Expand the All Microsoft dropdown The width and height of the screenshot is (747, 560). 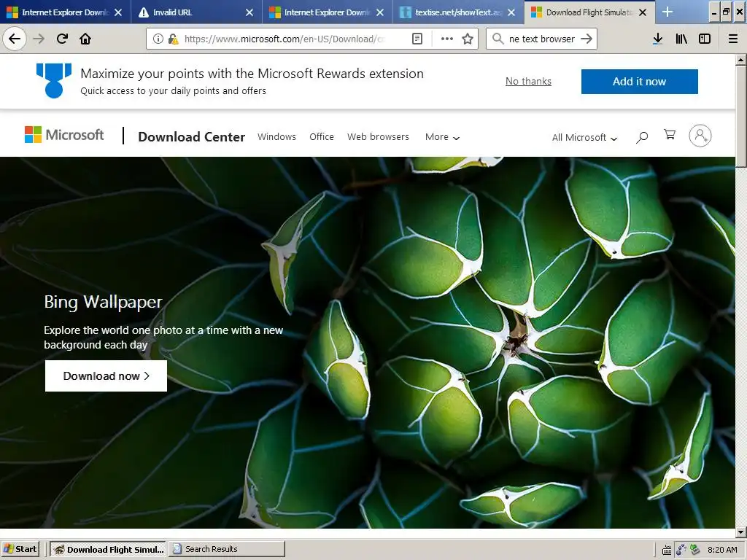584,138
